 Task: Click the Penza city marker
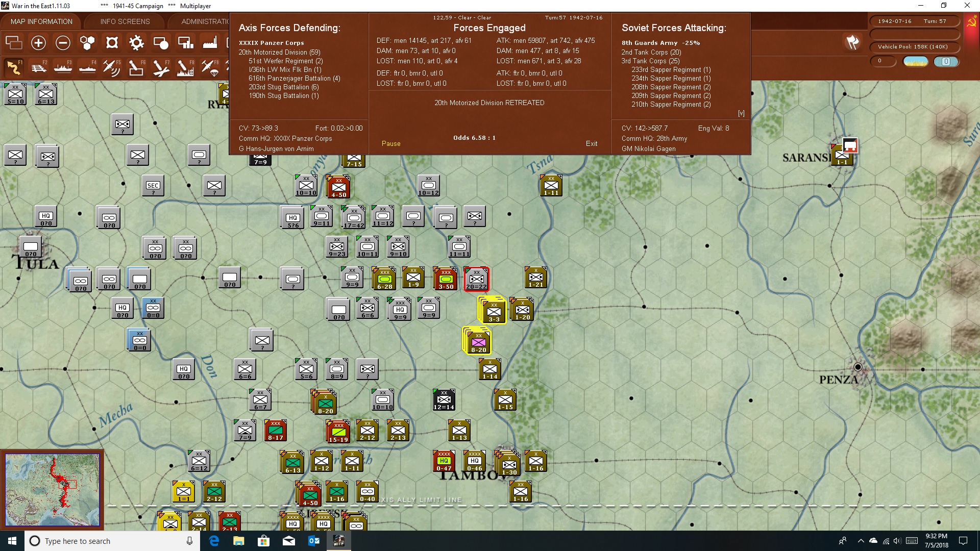pyautogui.click(x=857, y=367)
